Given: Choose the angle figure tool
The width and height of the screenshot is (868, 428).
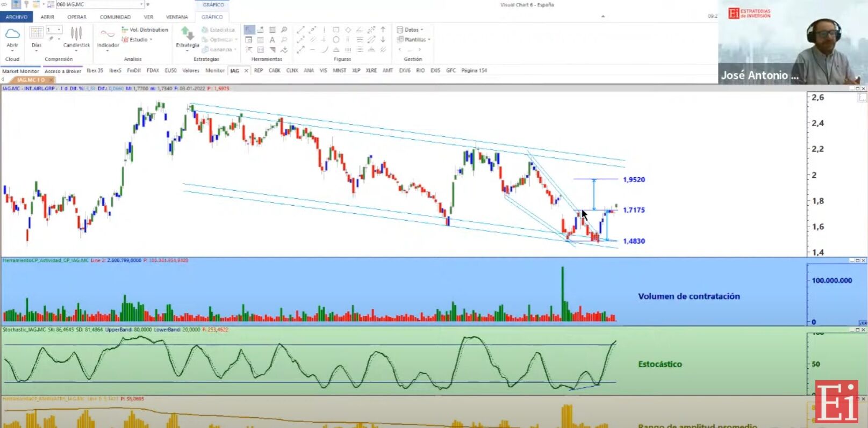Looking at the screenshot, I should click(x=360, y=30).
